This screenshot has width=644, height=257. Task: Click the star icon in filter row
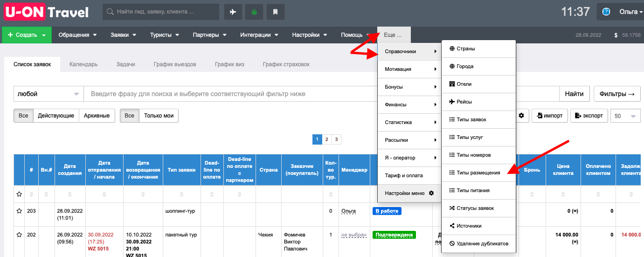pos(19,194)
